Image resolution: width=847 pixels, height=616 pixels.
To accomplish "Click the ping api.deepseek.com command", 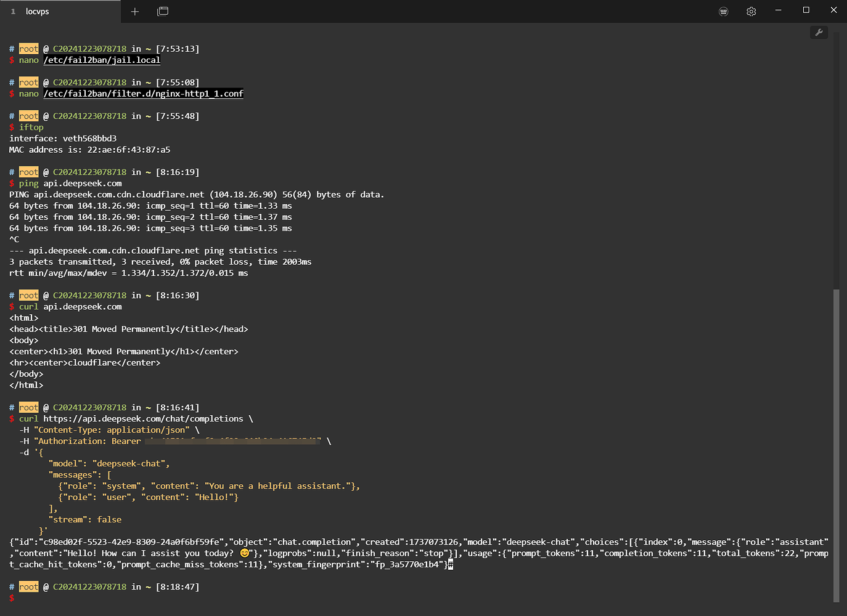I will point(70,183).
